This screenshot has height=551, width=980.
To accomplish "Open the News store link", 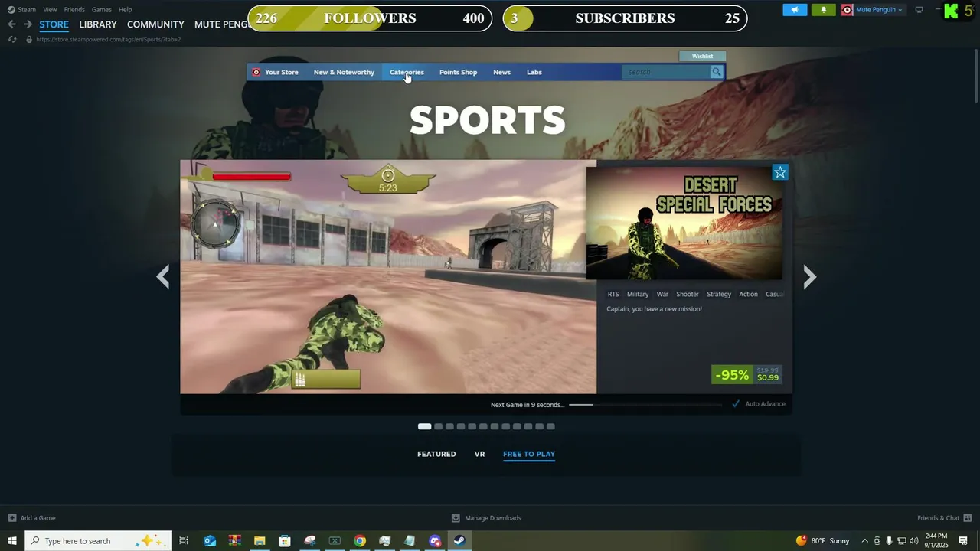I will coord(501,72).
